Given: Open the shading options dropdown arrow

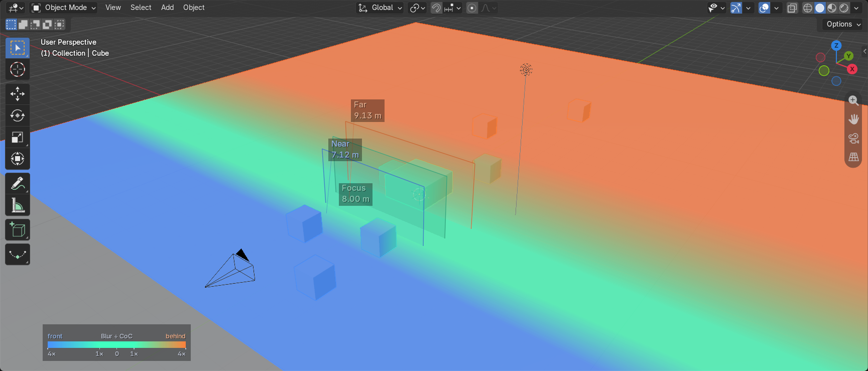Looking at the screenshot, I should 856,8.
